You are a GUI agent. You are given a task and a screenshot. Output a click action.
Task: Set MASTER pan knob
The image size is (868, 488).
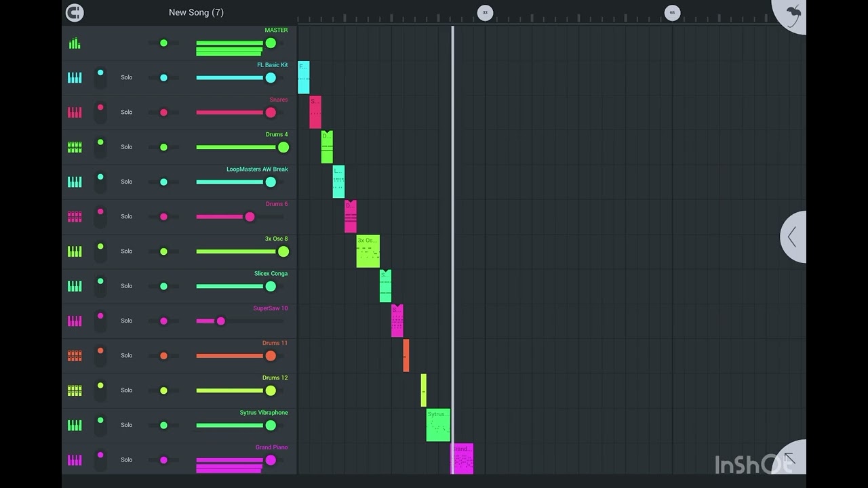click(163, 43)
